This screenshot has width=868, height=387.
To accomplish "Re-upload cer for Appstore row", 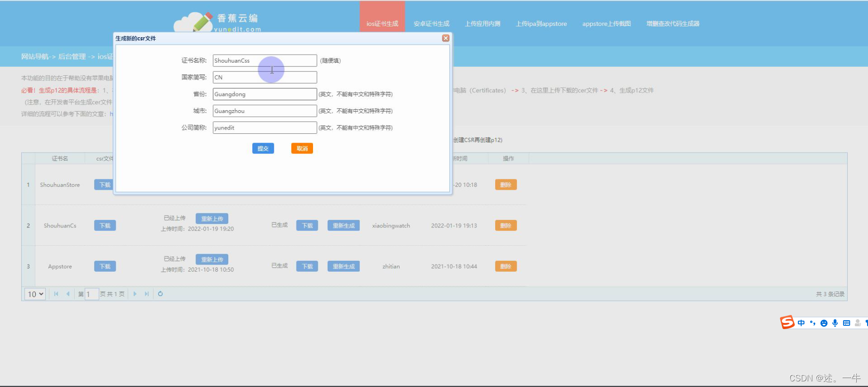I will 212,259.
